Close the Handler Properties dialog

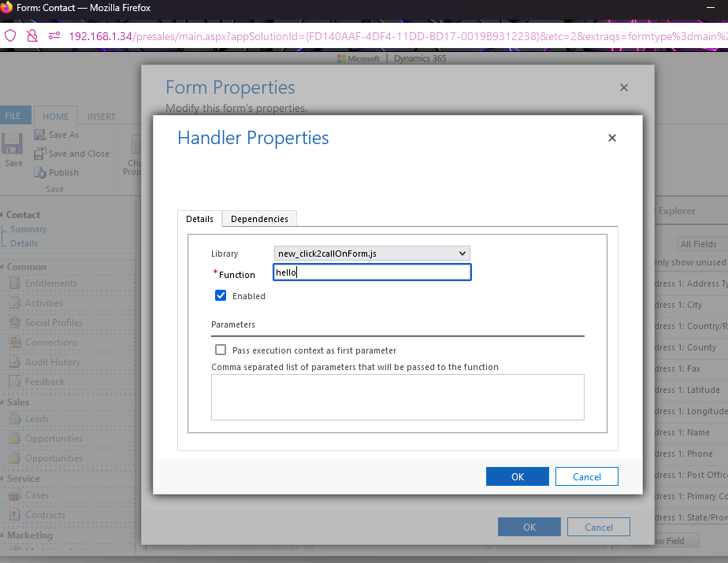(x=612, y=138)
